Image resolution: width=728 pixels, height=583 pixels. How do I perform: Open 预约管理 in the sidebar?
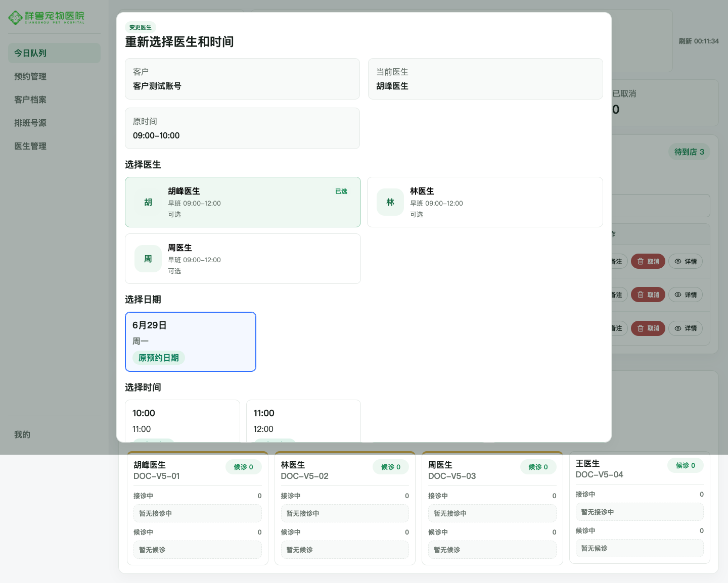[54, 76]
